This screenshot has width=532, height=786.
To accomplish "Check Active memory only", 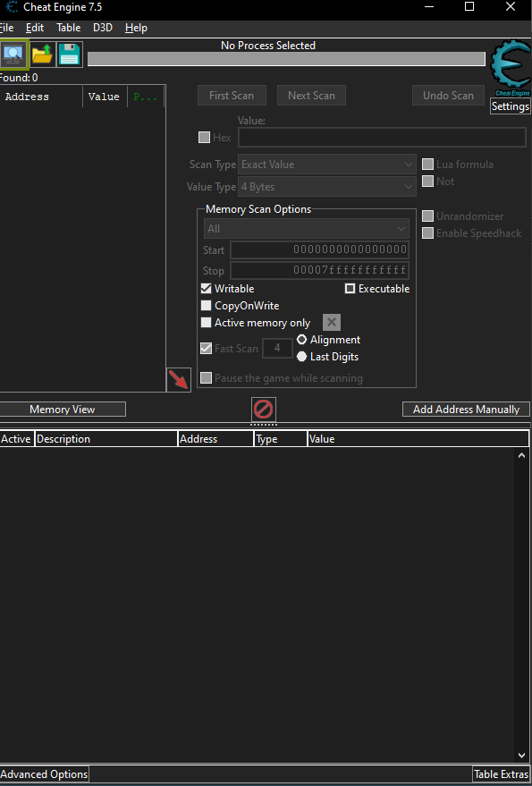I will click(x=206, y=323).
